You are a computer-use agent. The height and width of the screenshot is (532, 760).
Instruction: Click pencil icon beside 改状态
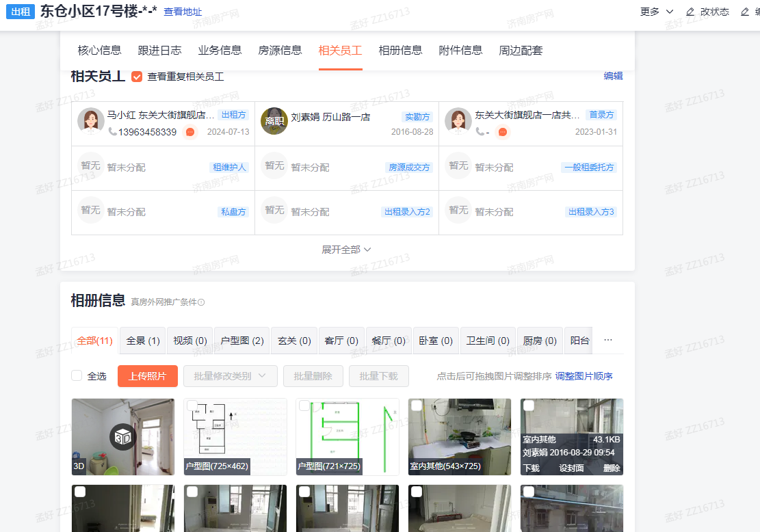click(x=690, y=12)
